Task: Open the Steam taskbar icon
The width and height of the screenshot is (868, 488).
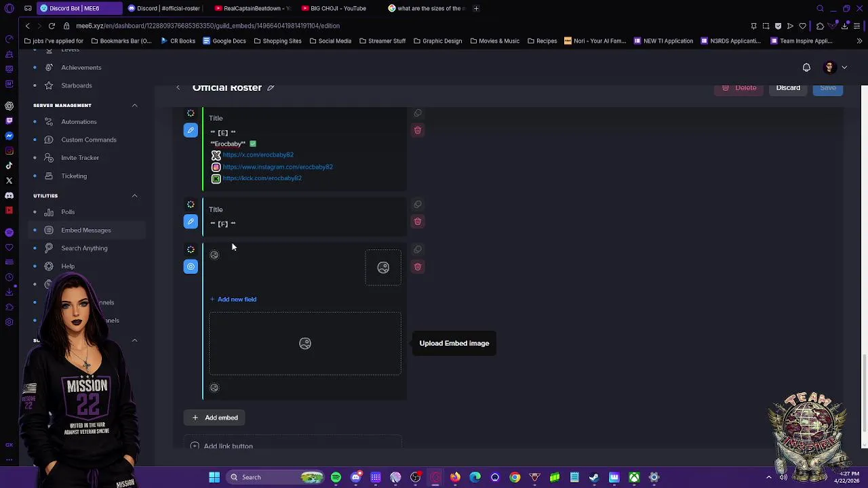Action: (594, 477)
